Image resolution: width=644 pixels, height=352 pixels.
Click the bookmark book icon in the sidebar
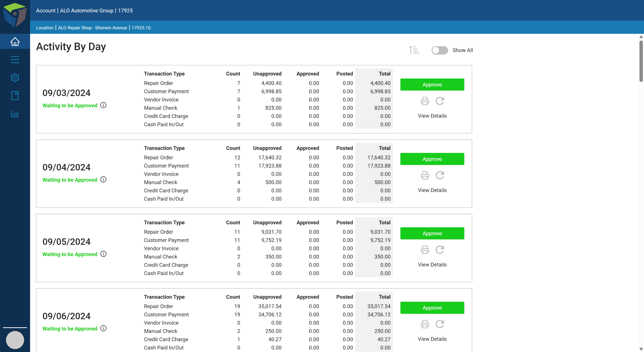click(15, 96)
